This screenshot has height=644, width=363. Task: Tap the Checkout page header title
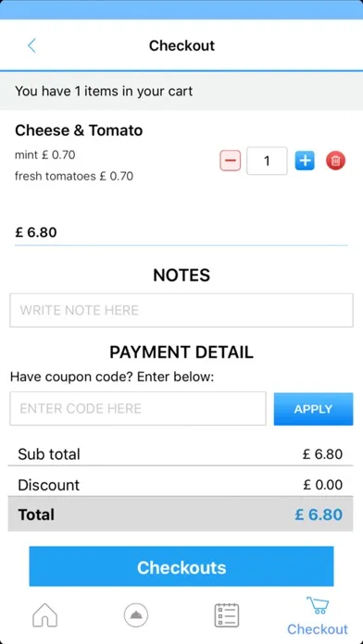pyautogui.click(x=181, y=45)
